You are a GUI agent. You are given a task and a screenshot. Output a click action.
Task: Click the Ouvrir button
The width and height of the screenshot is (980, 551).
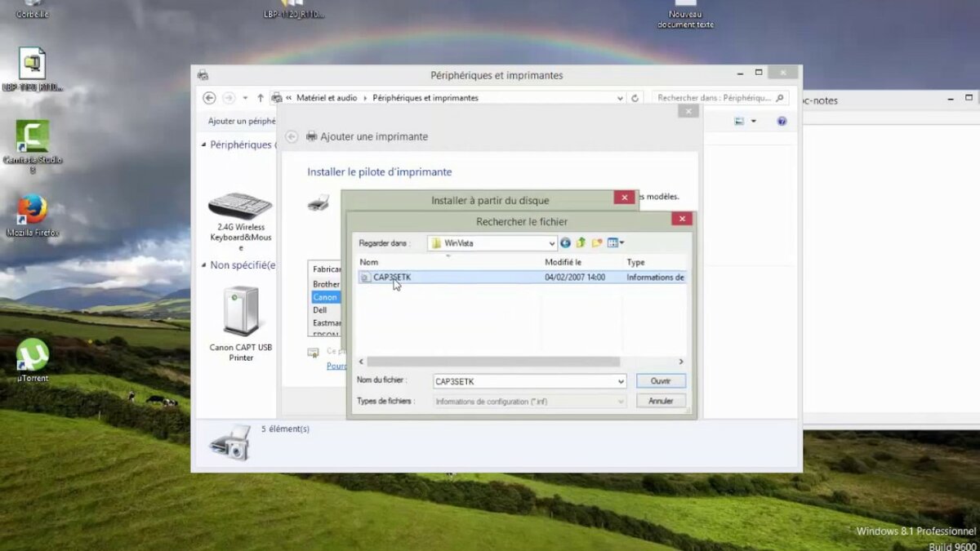(661, 381)
